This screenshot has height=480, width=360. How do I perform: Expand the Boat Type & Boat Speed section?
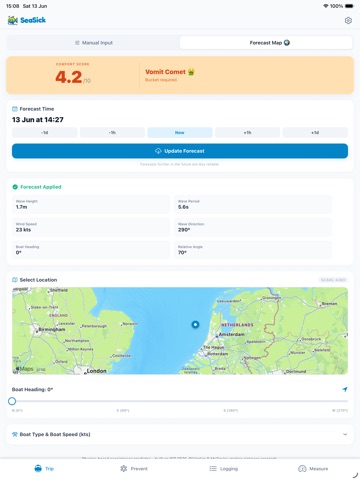[x=180, y=434]
